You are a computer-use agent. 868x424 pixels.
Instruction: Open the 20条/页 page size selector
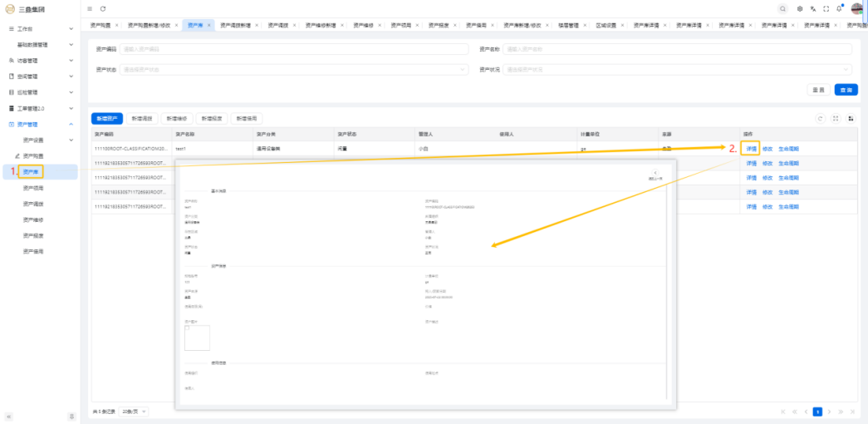click(x=135, y=412)
